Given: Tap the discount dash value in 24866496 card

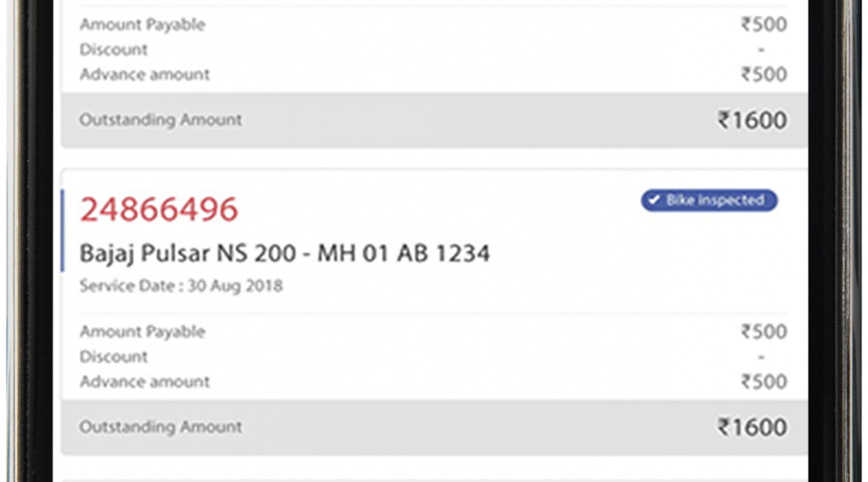Looking at the screenshot, I should [x=761, y=356].
